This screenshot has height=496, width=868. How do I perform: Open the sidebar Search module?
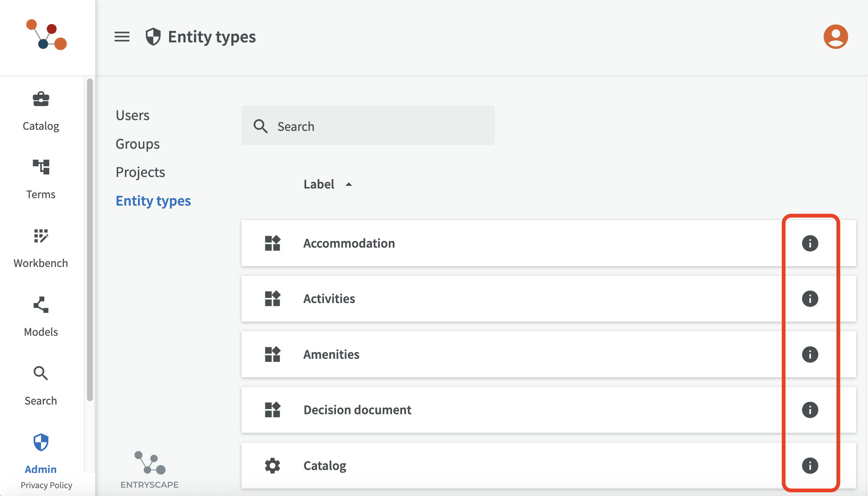click(41, 386)
